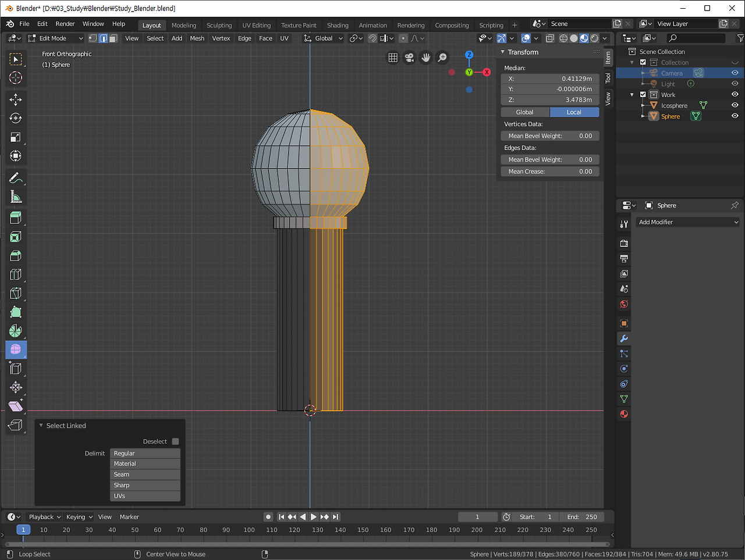Click the 3D cursor tool

pyautogui.click(x=16, y=78)
